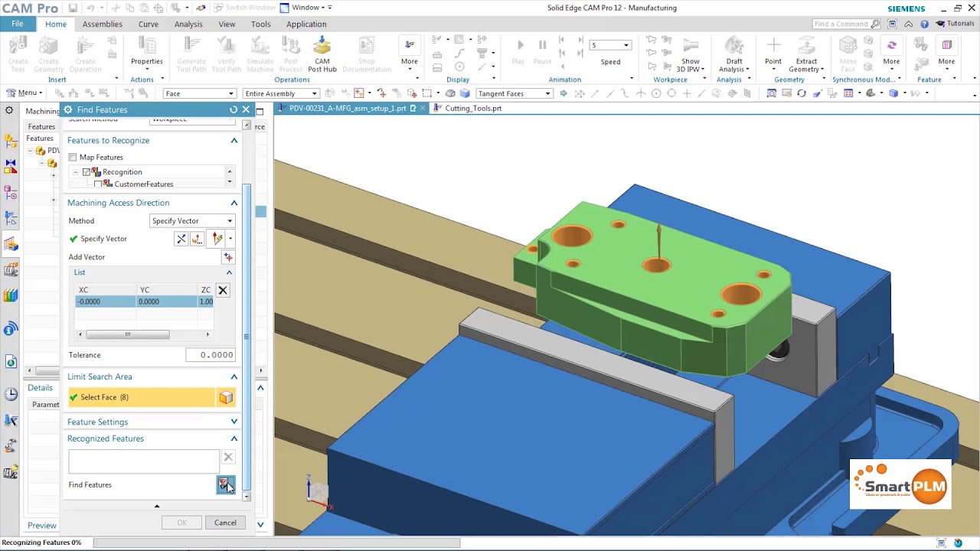Click the reverse vector direction icon

coord(181,239)
